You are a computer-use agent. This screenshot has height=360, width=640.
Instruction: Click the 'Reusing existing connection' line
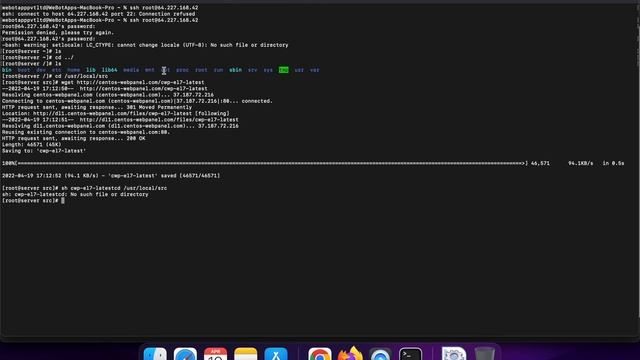click(x=86, y=132)
